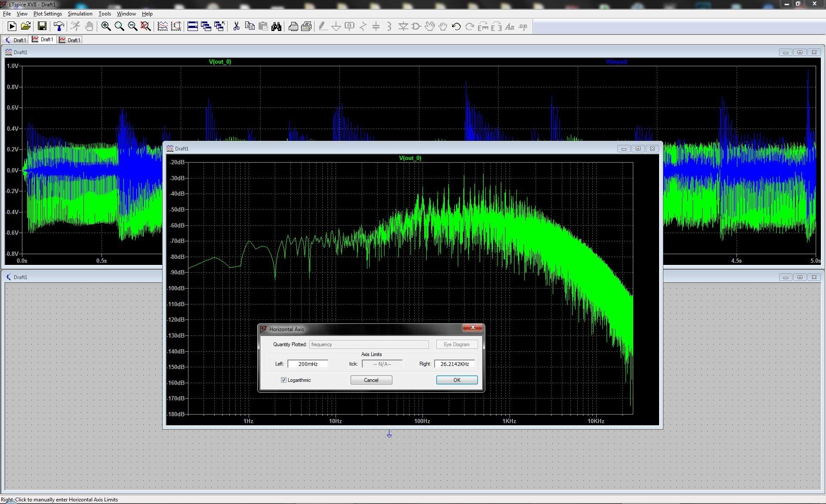
Task: Click the Save floppy disk icon
Action: coord(42,27)
